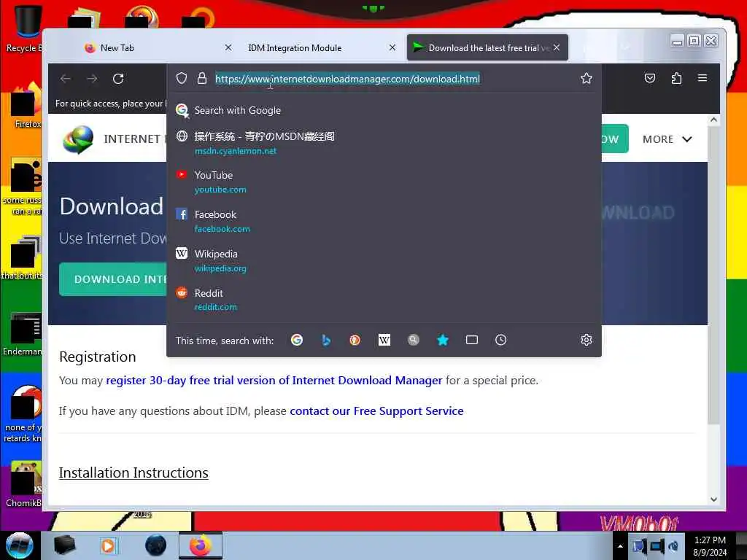
Task: Show site security via the padlock icon
Action: click(x=202, y=78)
